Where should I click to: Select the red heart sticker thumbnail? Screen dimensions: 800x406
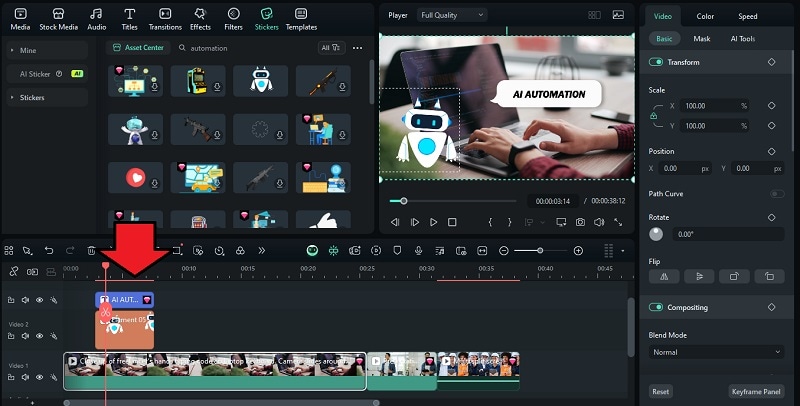point(135,177)
